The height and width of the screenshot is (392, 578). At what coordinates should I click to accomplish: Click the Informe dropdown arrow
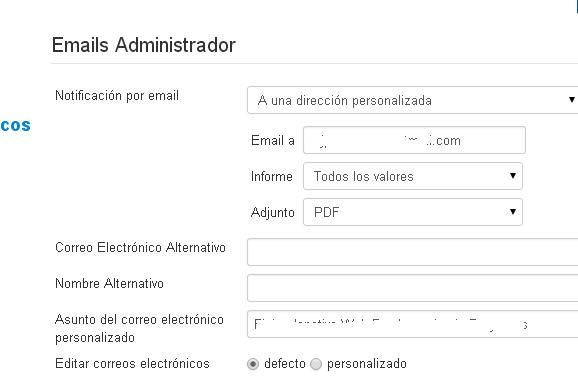coord(513,176)
